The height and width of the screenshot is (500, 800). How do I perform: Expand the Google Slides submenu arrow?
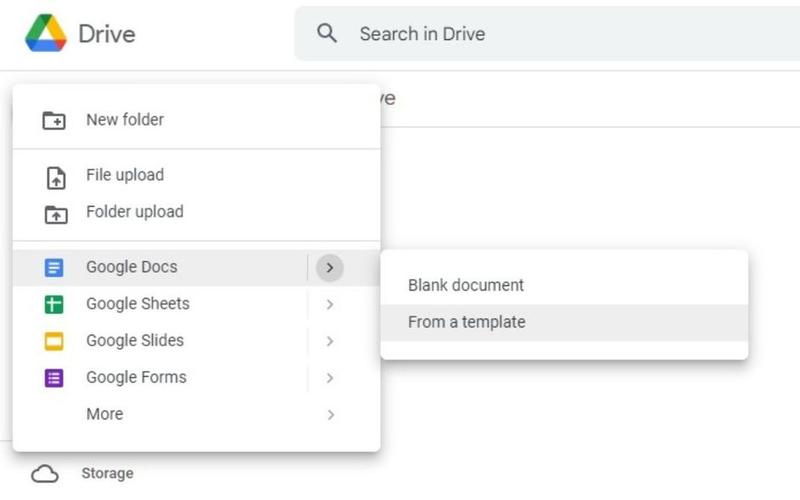tap(330, 341)
